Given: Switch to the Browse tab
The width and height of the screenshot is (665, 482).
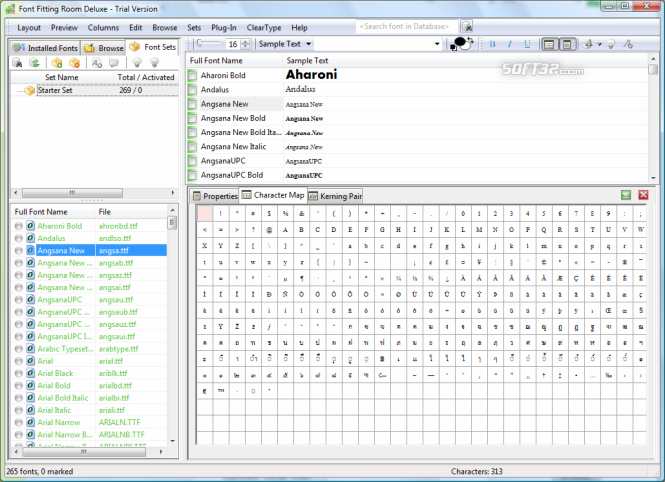Looking at the screenshot, I should tap(104, 48).
